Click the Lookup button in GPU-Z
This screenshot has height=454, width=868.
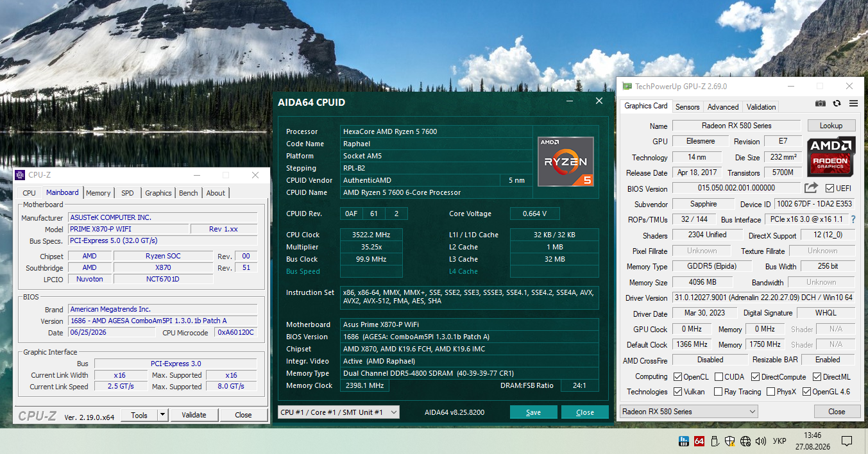click(x=831, y=126)
